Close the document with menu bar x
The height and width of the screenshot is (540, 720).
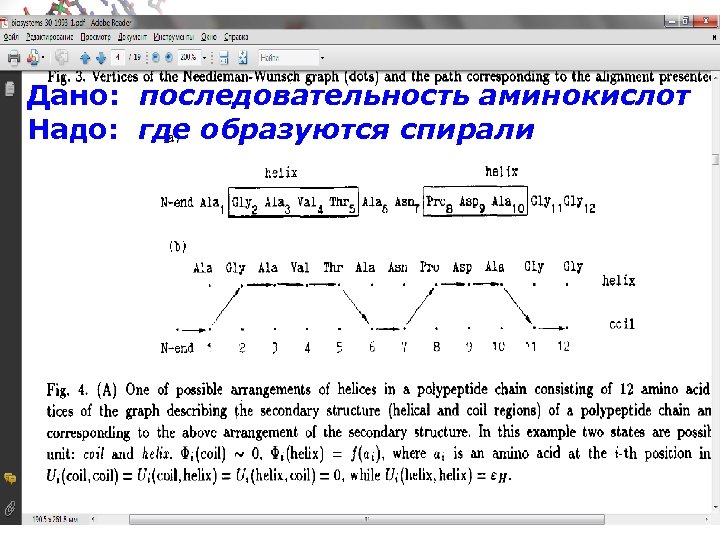pyautogui.click(x=714, y=37)
